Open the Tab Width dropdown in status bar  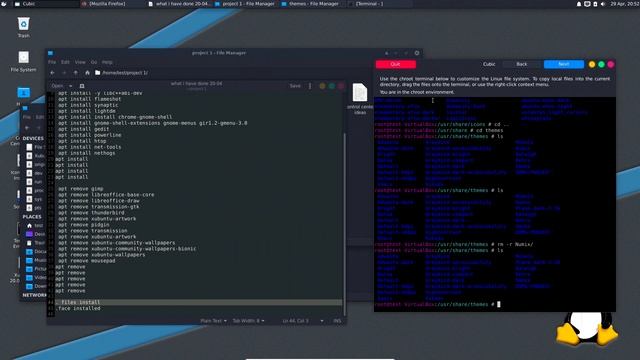(x=248, y=321)
